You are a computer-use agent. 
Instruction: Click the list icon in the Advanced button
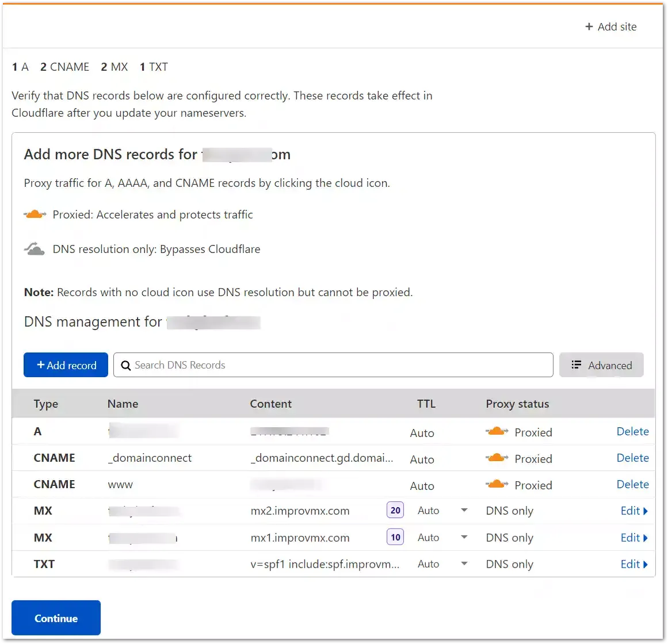coord(576,365)
